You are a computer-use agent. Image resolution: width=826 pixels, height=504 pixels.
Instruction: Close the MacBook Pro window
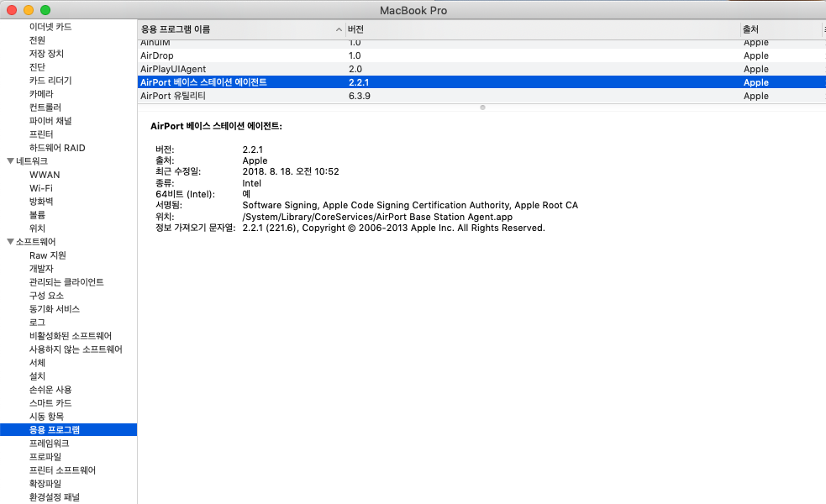click(12, 10)
